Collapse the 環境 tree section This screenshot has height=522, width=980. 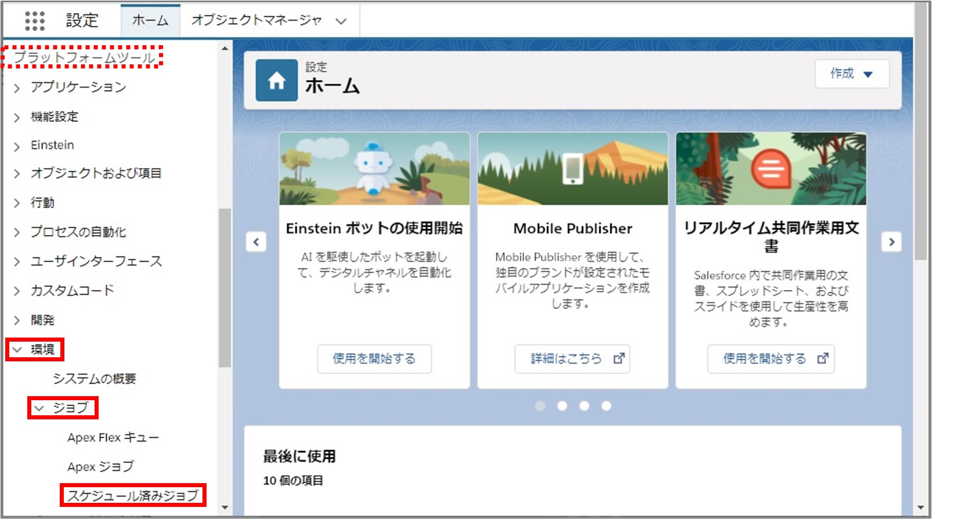click(x=17, y=350)
